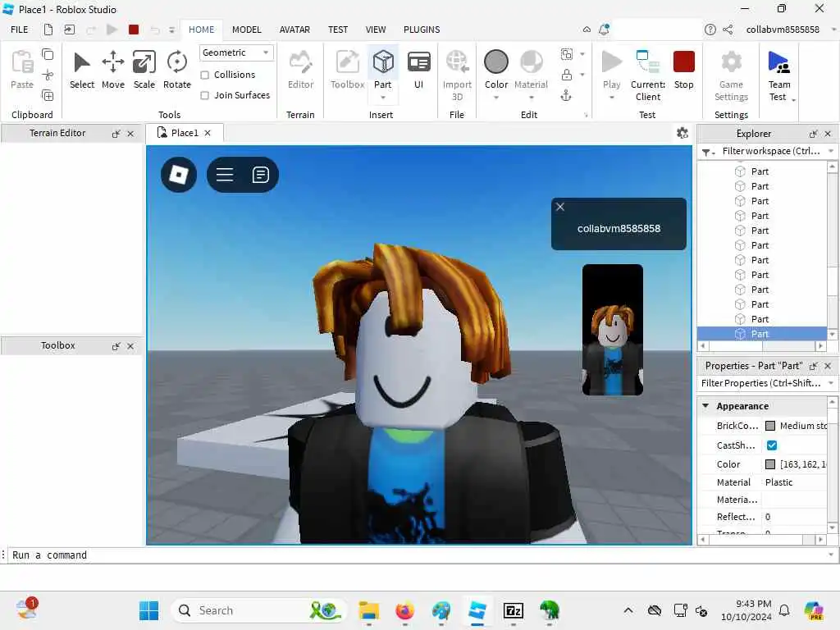Toggle the CastShadow checkbox
Viewport: 840px width, 630px height.
coord(772,445)
